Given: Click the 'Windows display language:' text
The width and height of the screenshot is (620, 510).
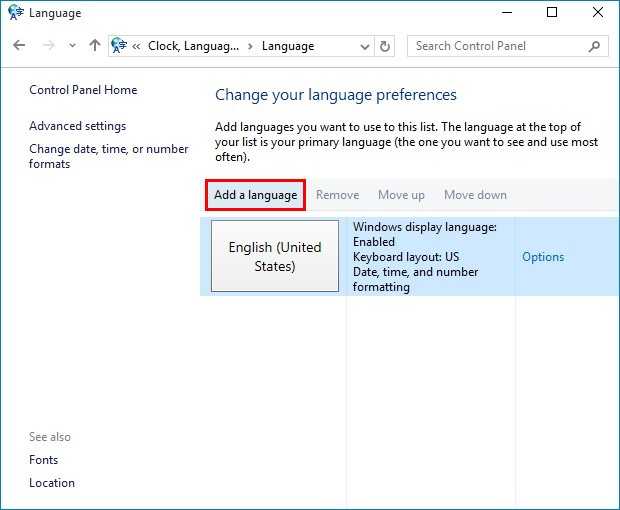Looking at the screenshot, I should (425, 227).
